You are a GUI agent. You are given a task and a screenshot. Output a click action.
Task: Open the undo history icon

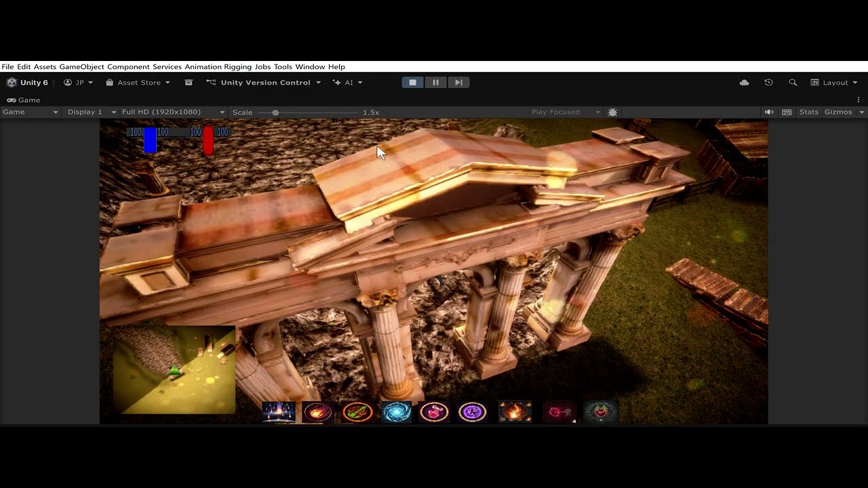coord(768,83)
